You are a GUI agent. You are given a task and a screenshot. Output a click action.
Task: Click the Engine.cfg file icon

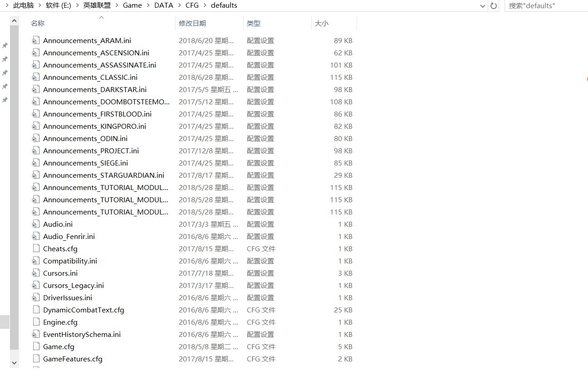[36, 322]
